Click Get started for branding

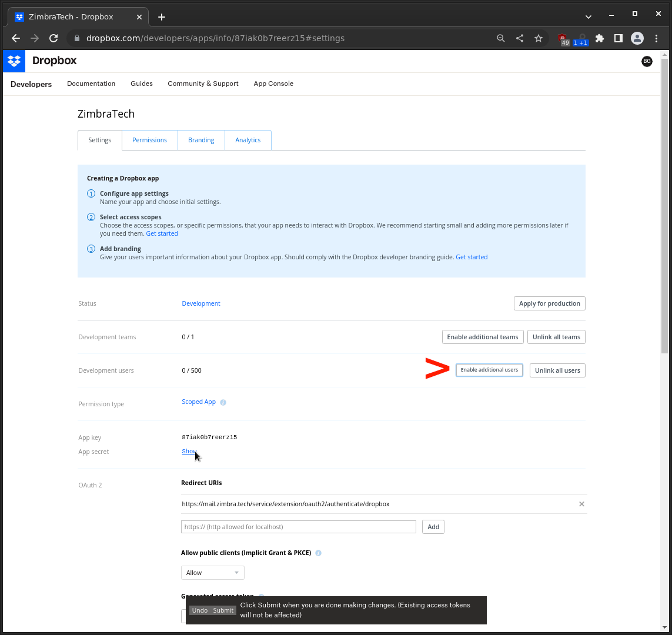coord(472,257)
